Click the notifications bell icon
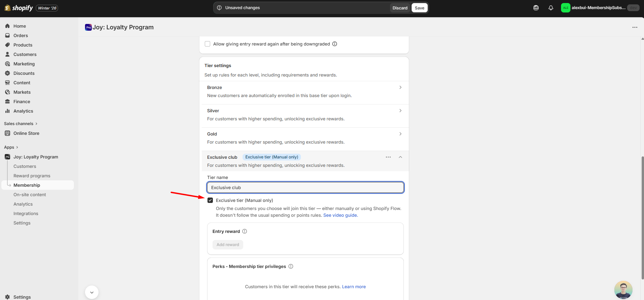 (x=551, y=8)
